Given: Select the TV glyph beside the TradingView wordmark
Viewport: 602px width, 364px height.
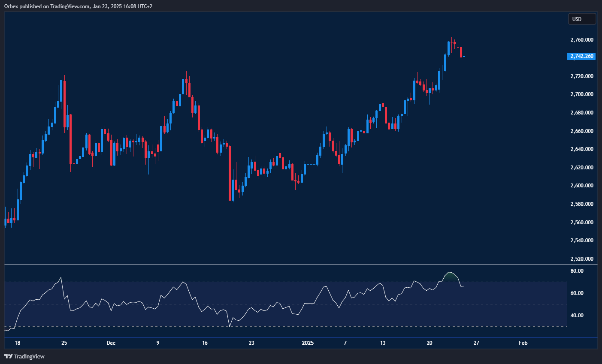Looking at the screenshot, I should coord(7,356).
